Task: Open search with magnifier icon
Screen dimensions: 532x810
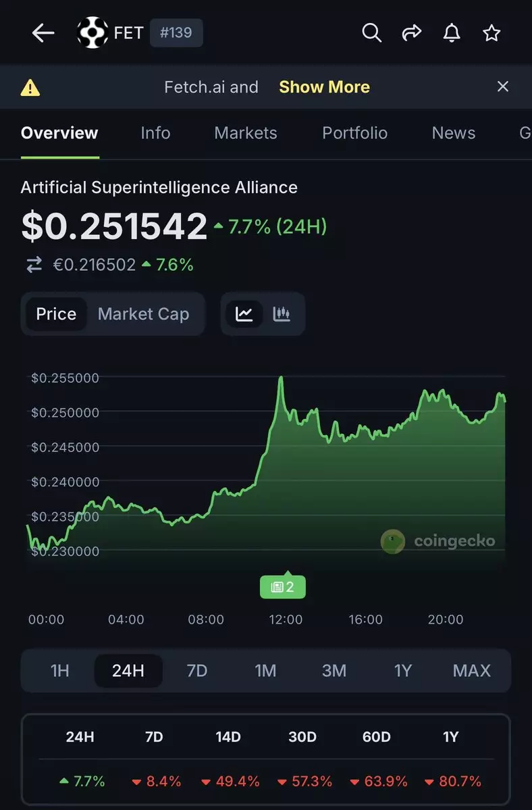Action: pos(371,32)
